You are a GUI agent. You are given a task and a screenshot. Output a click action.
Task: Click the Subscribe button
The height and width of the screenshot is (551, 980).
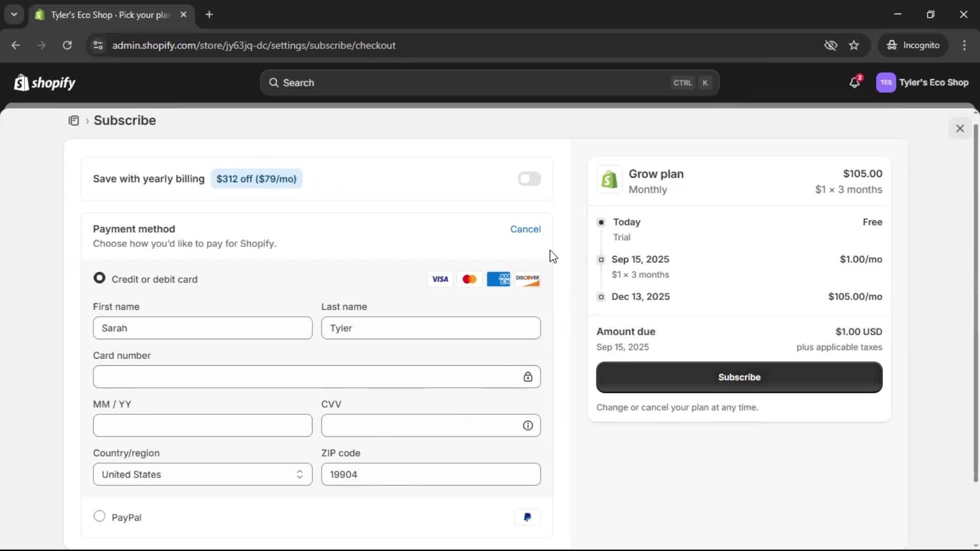pos(739,377)
